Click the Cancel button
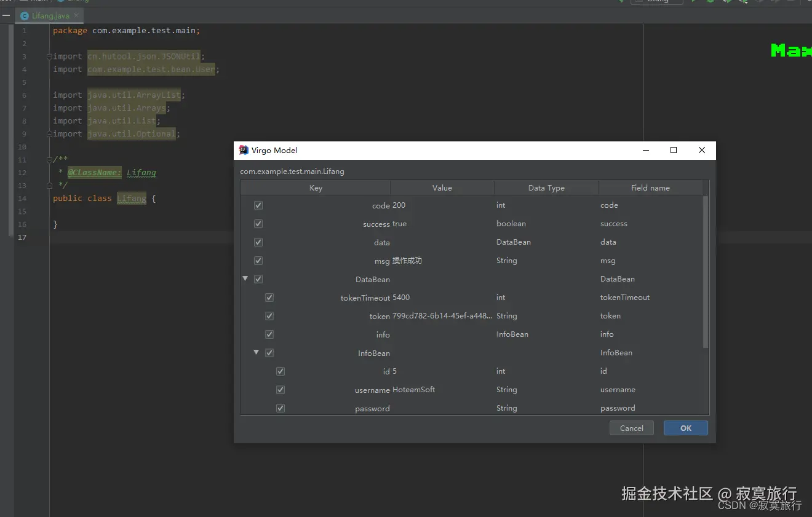Image resolution: width=812 pixels, height=517 pixels. (x=632, y=428)
